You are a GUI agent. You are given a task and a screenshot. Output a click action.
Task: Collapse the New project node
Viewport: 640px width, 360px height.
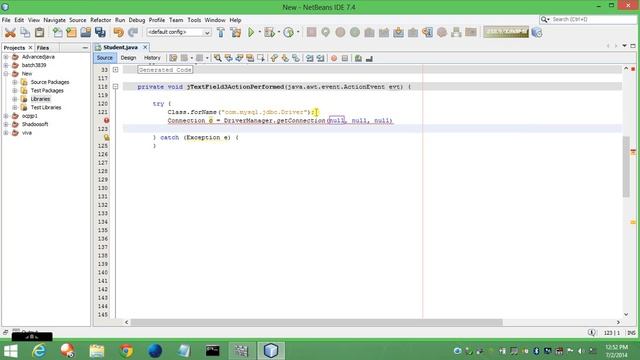pyautogui.click(x=6, y=74)
